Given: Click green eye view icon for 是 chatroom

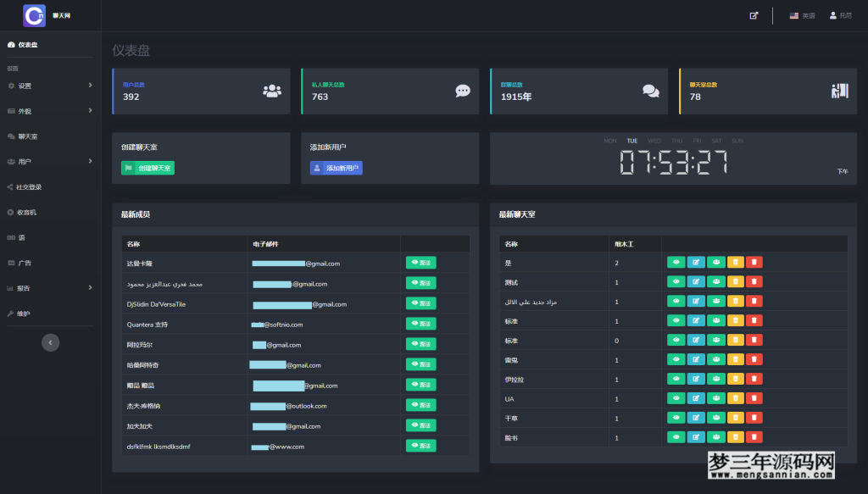Looking at the screenshot, I should pyautogui.click(x=676, y=263).
